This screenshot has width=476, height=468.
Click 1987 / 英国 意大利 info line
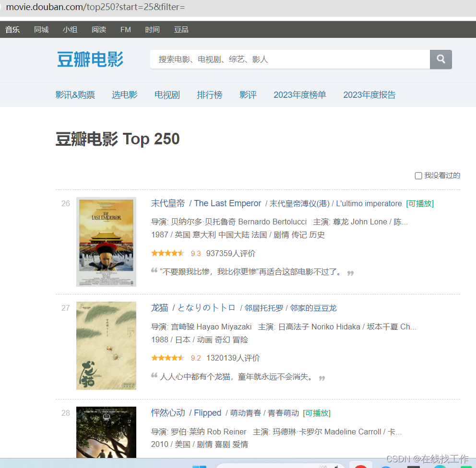(x=238, y=235)
